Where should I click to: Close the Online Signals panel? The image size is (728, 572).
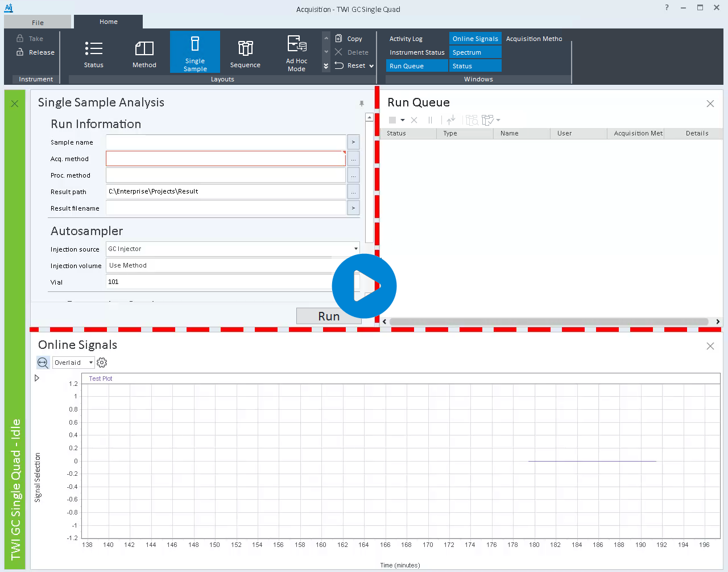(x=710, y=346)
